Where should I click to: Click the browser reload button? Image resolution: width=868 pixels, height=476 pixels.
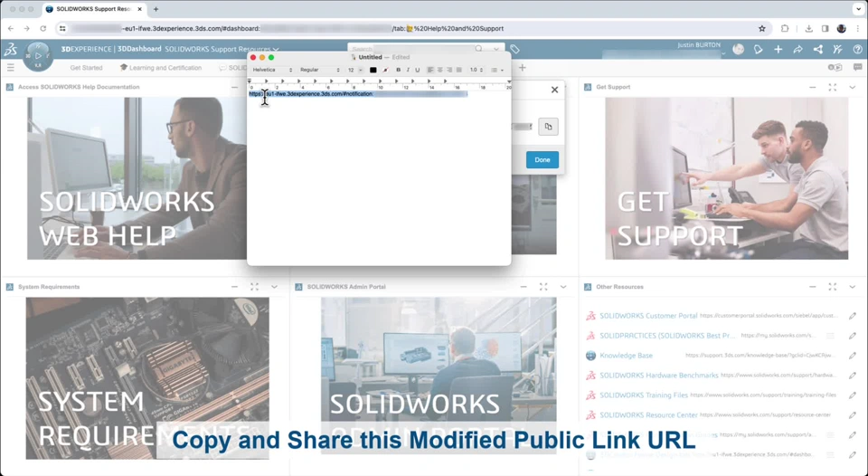pyautogui.click(x=43, y=28)
